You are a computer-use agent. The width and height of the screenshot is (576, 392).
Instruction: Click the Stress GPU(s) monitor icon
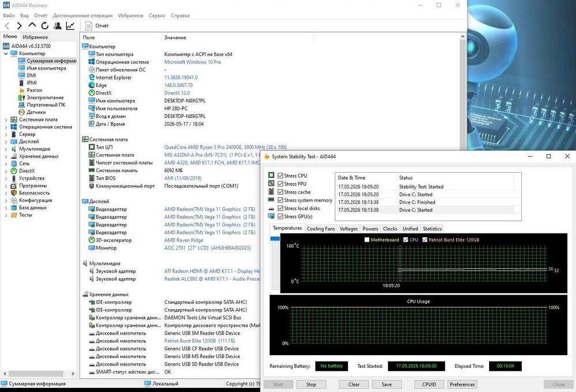tap(271, 216)
